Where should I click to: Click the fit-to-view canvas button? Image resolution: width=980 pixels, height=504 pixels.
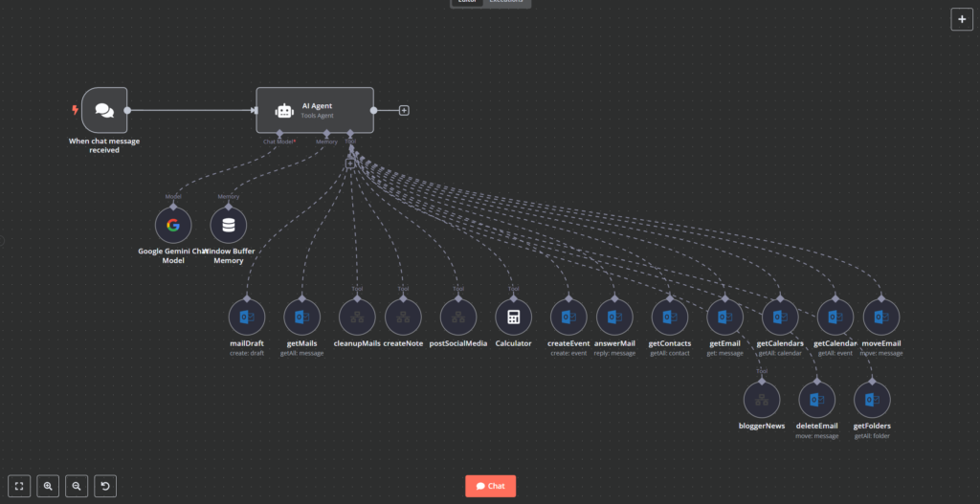tap(19, 486)
